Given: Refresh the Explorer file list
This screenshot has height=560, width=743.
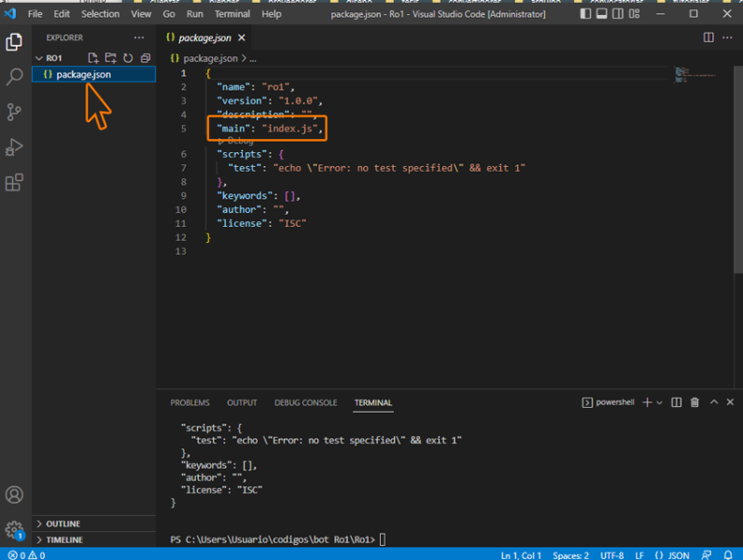Looking at the screenshot, I should coord(128,59).
